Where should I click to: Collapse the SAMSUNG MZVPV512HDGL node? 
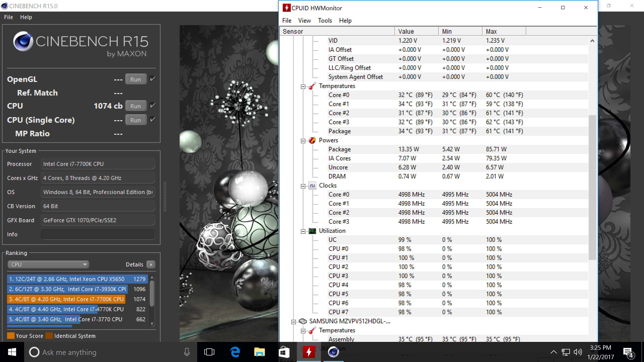coord(293,322)
